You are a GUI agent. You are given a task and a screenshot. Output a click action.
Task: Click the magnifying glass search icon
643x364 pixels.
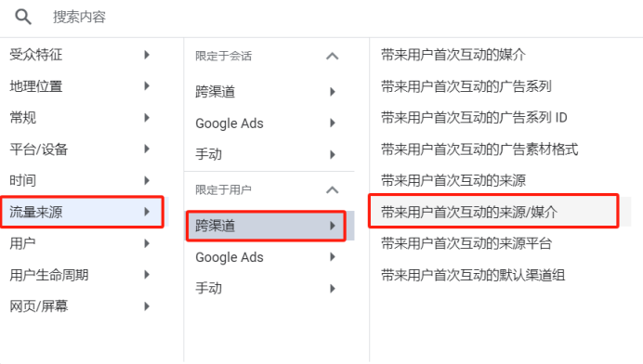[23, 17]
